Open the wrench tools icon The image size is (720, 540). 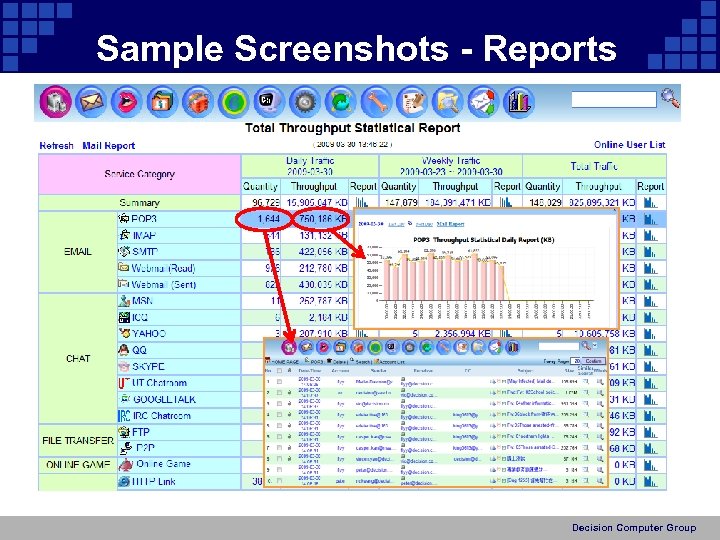coord(376,101)
